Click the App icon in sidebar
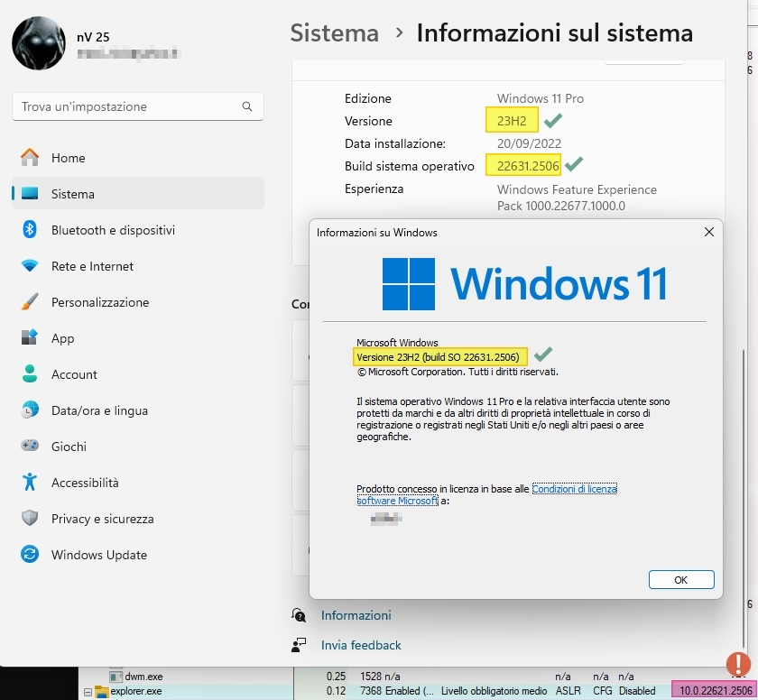The height and width of the screenshot is (700, 758). click(x=30, y=337)
